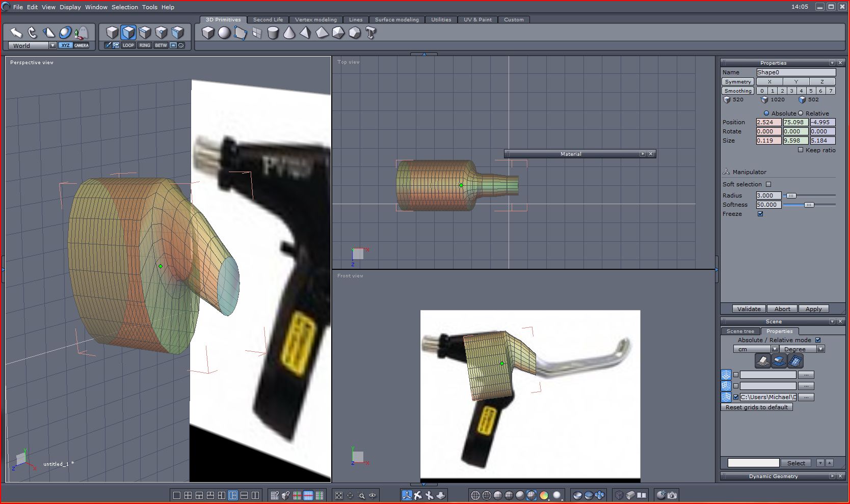Click the zoom on selection magnifier icon

coord(361,495)
